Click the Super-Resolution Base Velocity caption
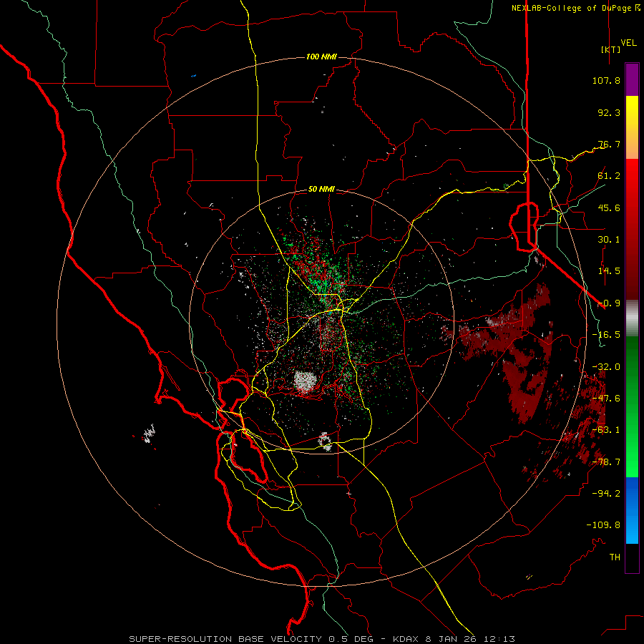The height and width of the screenshot is (644, 644). [x=321, y=639]
